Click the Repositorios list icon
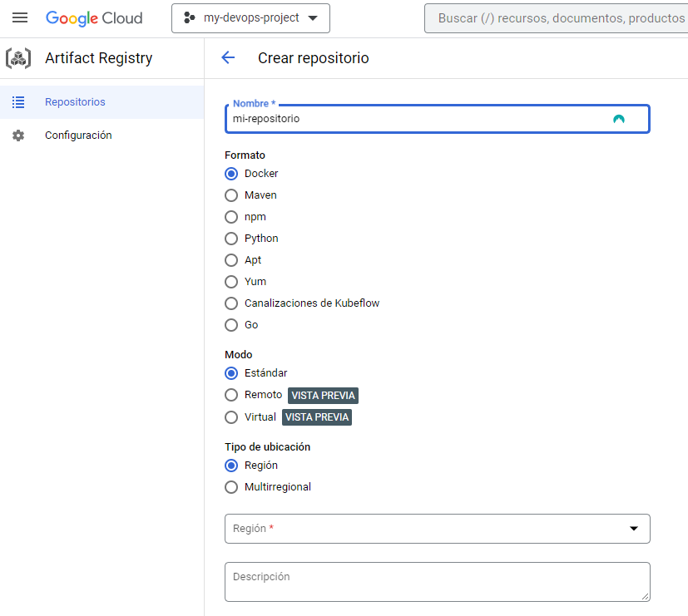688x616 pixels. coord(18,102)
